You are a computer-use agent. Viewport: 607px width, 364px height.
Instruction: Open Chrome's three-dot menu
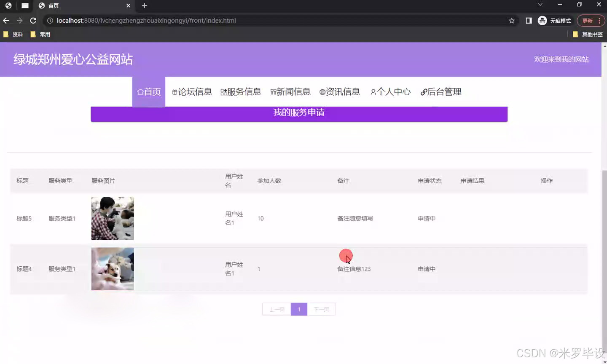(x=599, y=20)
